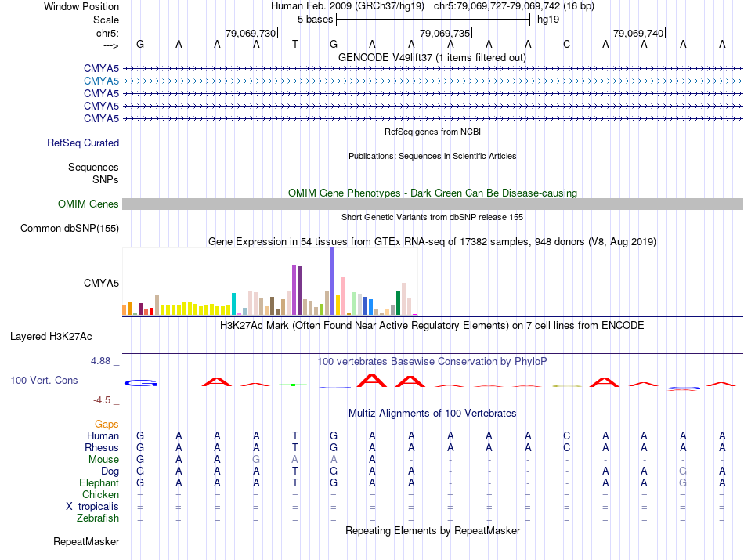This screenshot has height=560, width=744.
Task: Click the tallest blue-violet GTEx expression bar
Action: [333, 281]
